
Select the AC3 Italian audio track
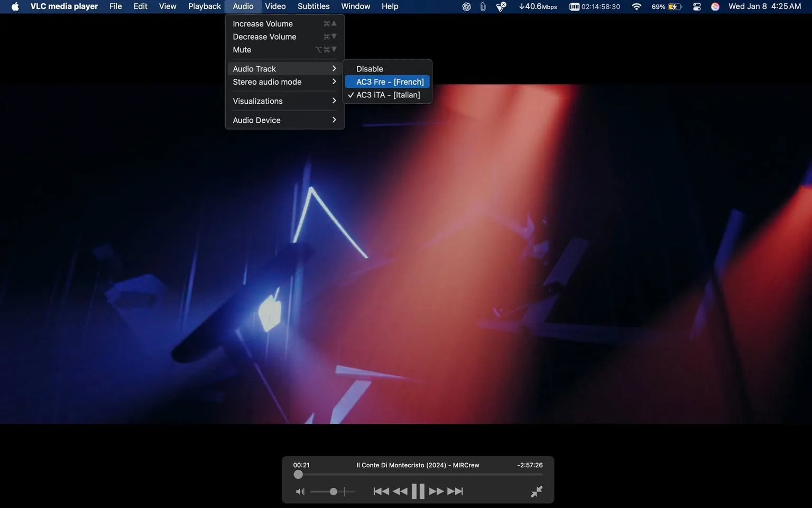(x=388, y=95)
